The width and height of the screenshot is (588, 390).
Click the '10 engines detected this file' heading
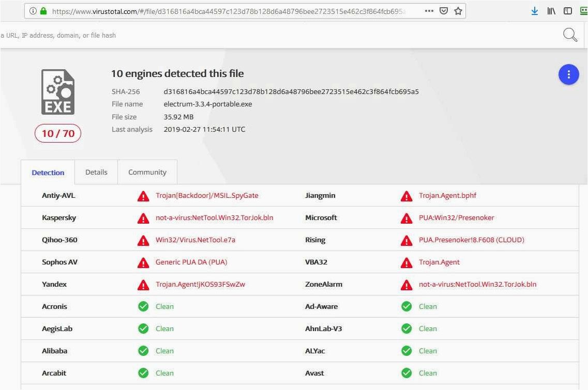177,73
